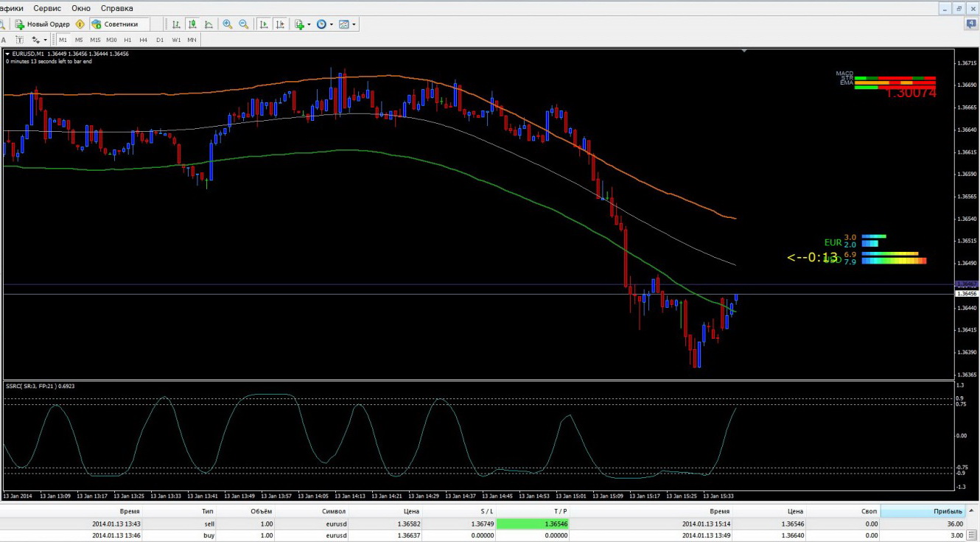Select the MN timeframe
Image resolution: width=980 pixels, height=542 pixels.
(192, 40)
